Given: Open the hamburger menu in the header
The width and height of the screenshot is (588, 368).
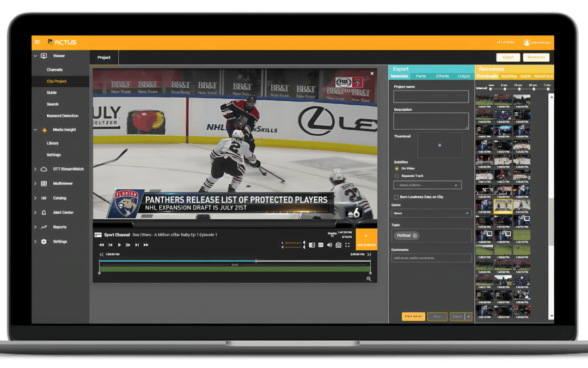Looking at the screenshot, I should tap(37, 42).
